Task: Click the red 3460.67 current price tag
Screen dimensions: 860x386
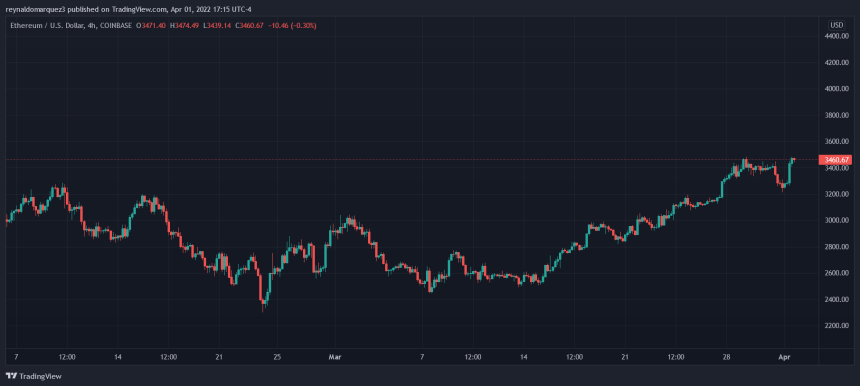Action: (x=836, y=160)
